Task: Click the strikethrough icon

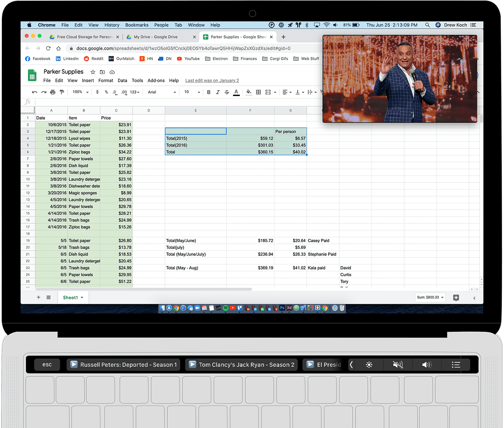Action: coord(227,92)
